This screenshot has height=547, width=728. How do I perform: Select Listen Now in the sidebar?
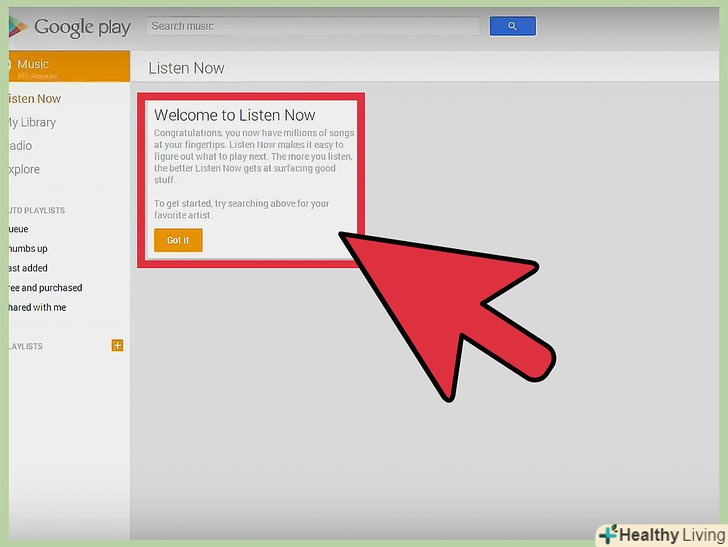point(35,99)
